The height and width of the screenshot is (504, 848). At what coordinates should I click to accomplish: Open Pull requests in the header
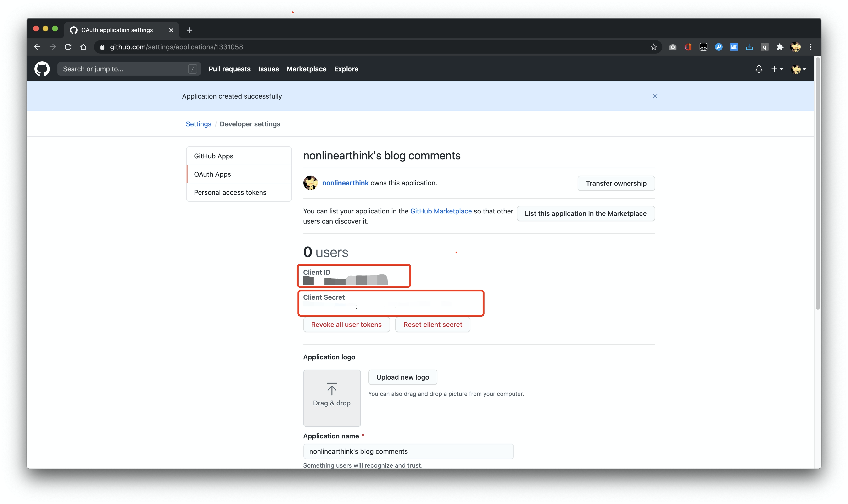click(229, 69)
